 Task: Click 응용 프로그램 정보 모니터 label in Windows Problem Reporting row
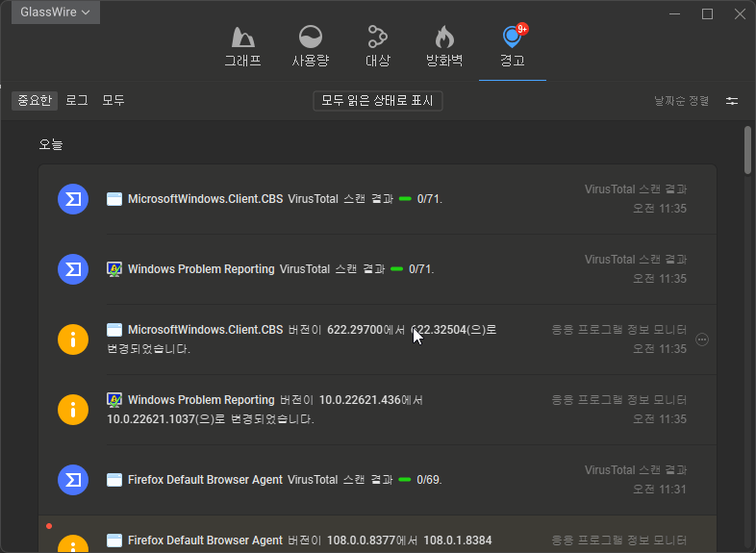click(x=619, y=400)
